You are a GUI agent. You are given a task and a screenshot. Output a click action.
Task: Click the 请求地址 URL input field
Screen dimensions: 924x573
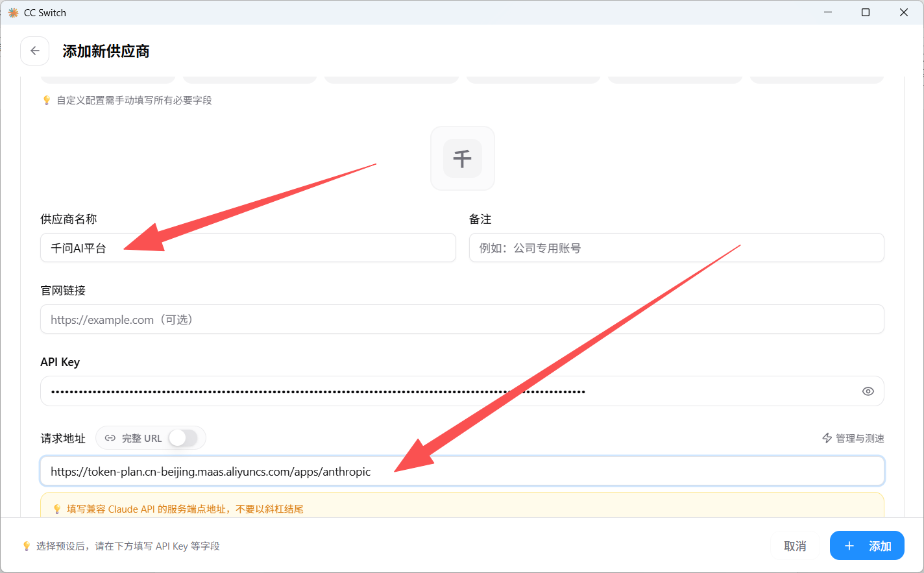[462, 471]
